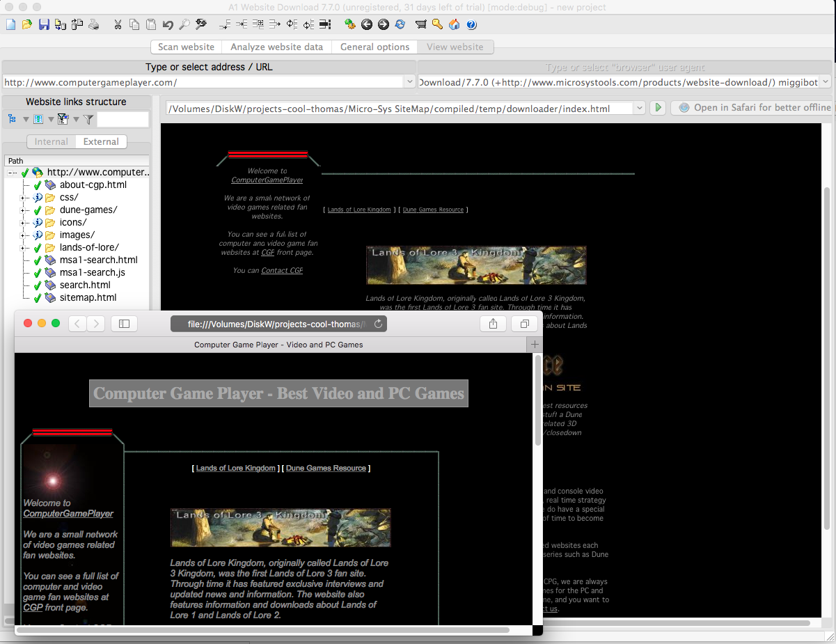Click the funnel quick filter icon
The height and width of the screenshot is (644, 836).
[88, 120]
